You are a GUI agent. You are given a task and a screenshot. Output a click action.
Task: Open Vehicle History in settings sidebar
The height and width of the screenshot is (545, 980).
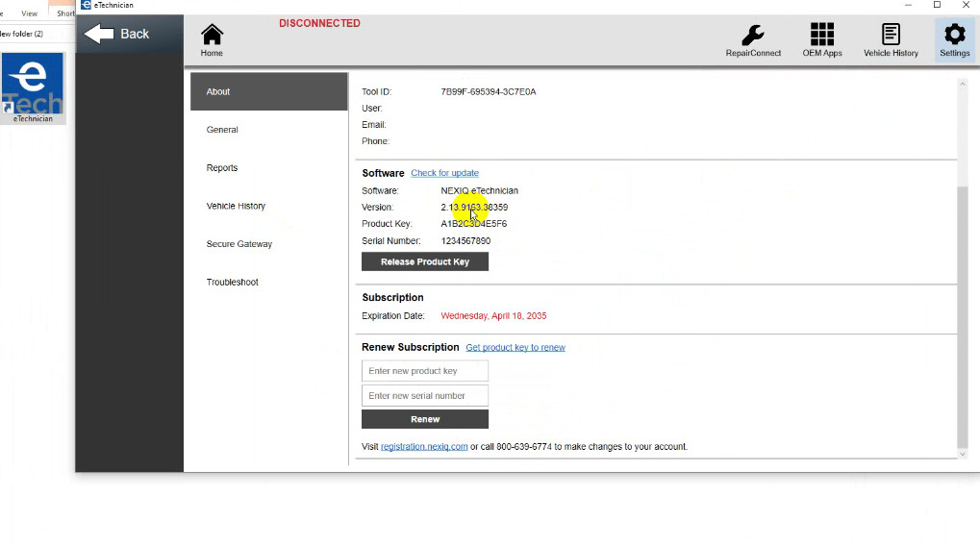(268, 206)
